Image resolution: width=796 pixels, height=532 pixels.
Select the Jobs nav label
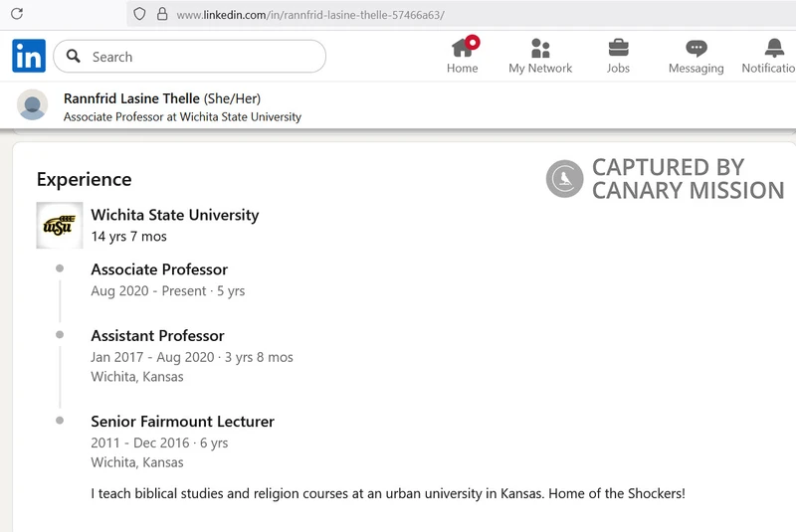[x=618, y=68]
